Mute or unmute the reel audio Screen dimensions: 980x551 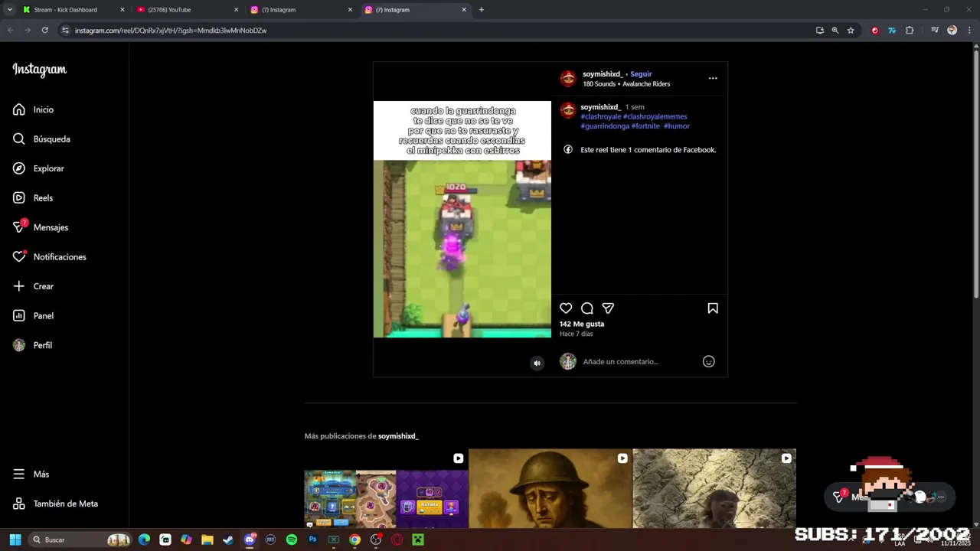pyautogui.click(x=537, y=364)
